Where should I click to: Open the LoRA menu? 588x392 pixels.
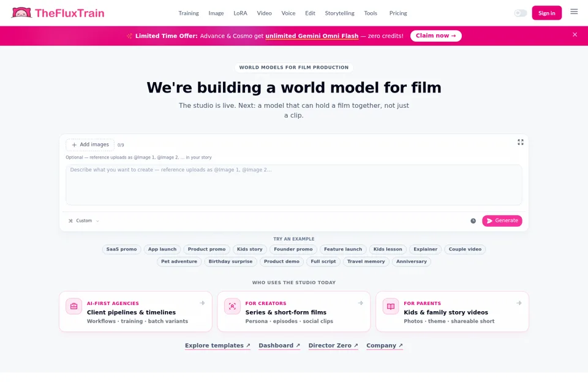tap(240, 13)
